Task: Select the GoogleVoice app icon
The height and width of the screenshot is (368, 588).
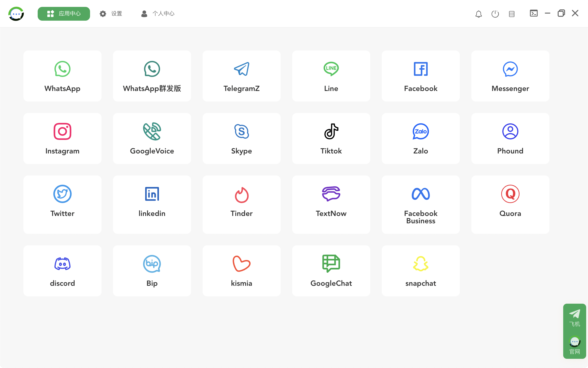Action: (152, 138)
